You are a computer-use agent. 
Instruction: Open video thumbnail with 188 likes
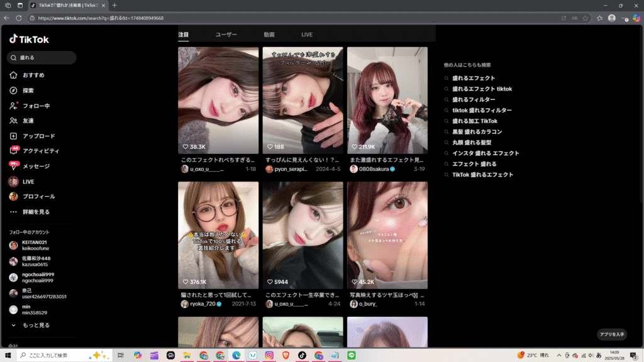coord(303,100)
